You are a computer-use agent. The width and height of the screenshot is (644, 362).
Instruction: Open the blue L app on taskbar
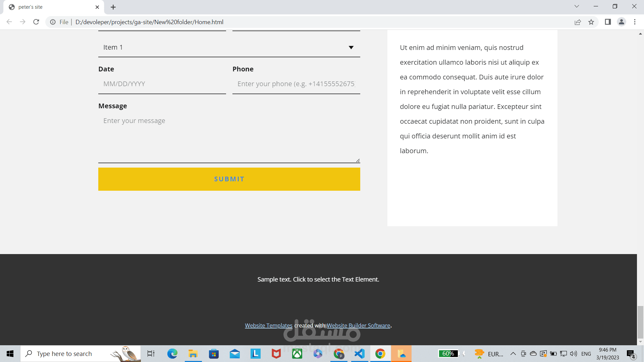(x=256, y=354)
